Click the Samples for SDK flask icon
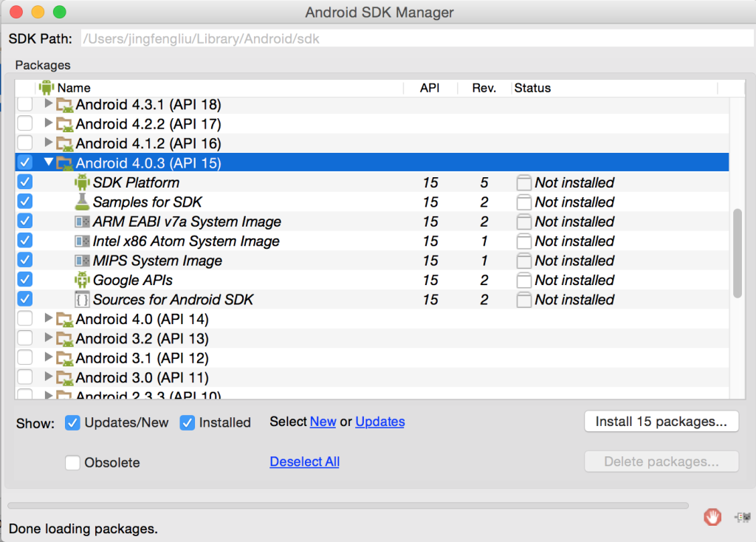 [x=82, y=202]
